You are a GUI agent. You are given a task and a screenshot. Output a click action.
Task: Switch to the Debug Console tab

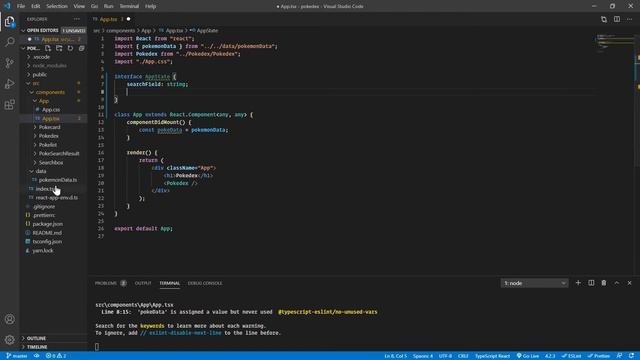(x=205, y=283)
